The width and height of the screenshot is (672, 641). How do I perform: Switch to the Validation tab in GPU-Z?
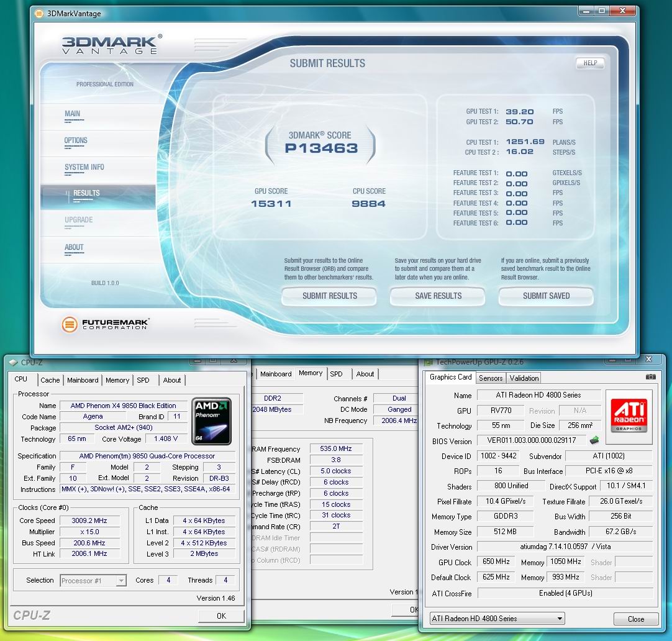click(x=524, y=378)
